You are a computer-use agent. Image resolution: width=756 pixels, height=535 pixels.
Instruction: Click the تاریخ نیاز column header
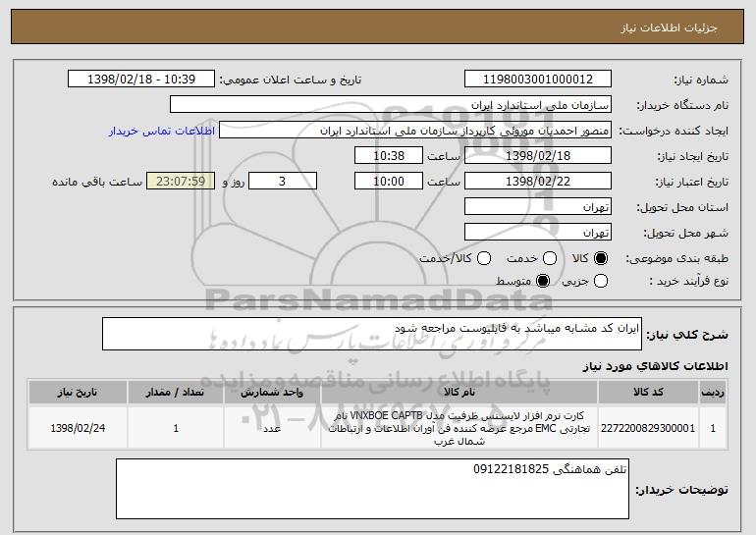[78, 393]
